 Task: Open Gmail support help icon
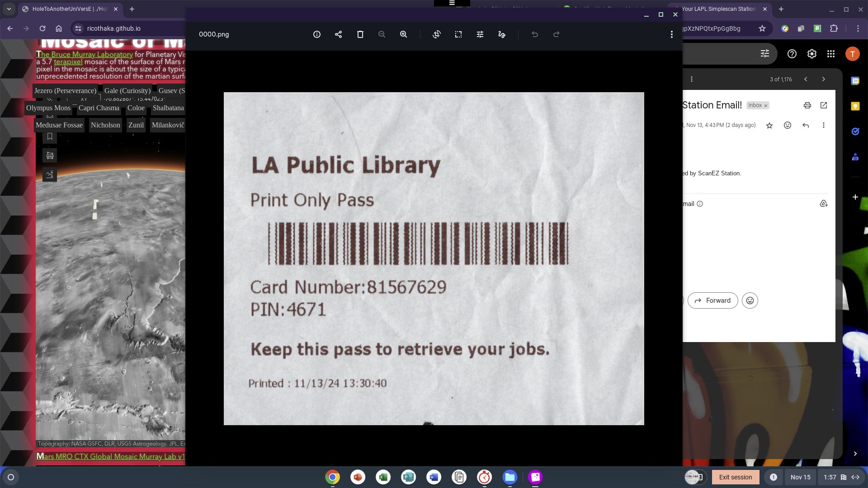792,54
